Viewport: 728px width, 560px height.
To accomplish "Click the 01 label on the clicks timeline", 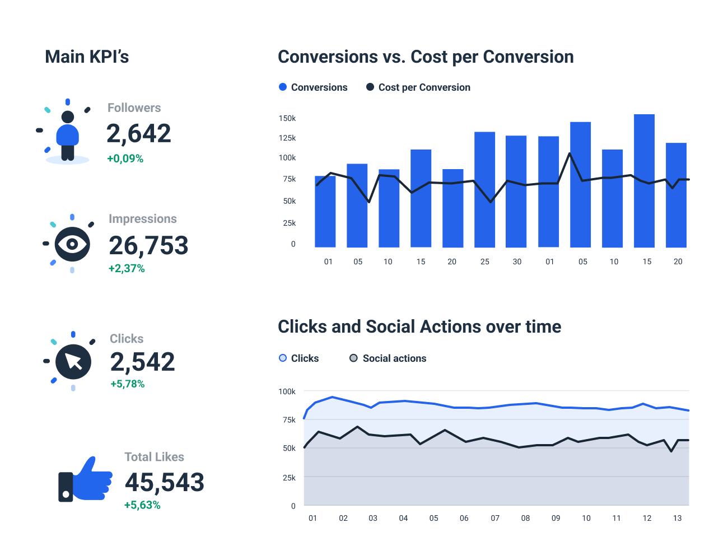I will (314, 518).
